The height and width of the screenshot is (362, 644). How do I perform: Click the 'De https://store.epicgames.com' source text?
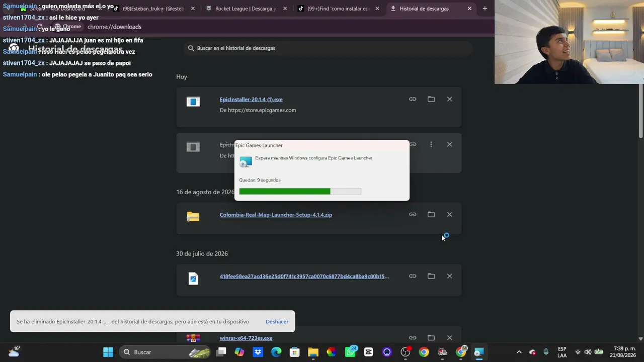(258, 110)
